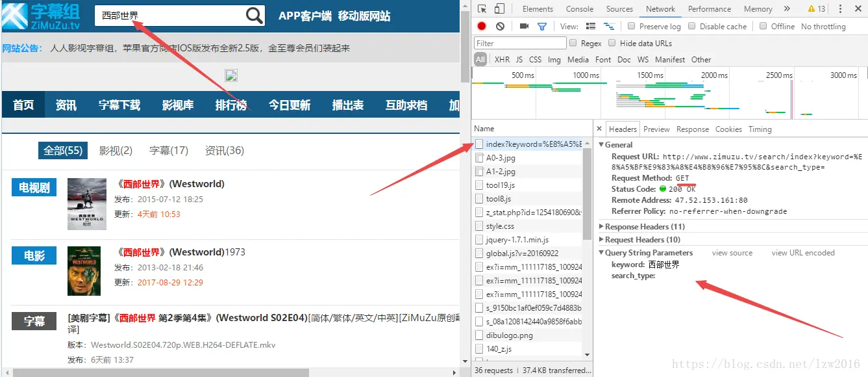Select the 资讯(36) results tab
This screenshot has width=868, height=377.
(225, 150)
